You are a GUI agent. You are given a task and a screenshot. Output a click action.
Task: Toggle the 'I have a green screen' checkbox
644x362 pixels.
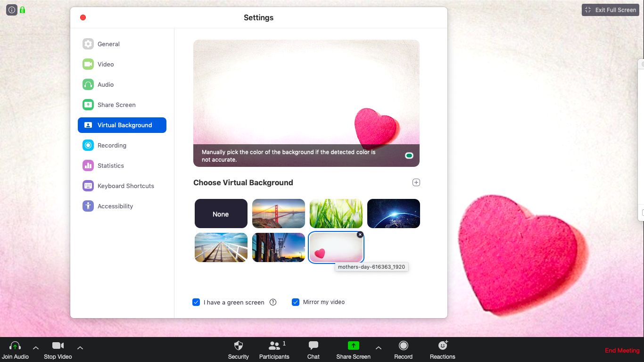click(196, 302)
